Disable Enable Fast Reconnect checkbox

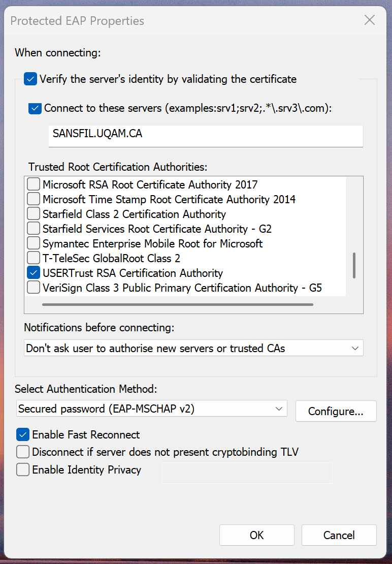coord(23,434)
